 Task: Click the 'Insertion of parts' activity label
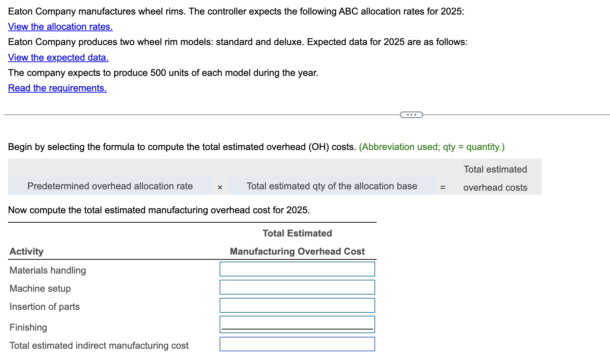45,307
